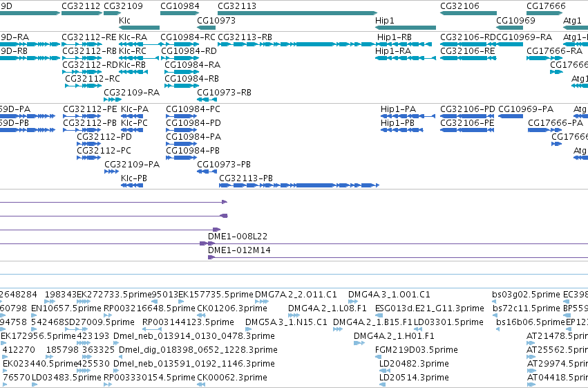Click EST CK00062.3prime

click(x=231, y=378)
